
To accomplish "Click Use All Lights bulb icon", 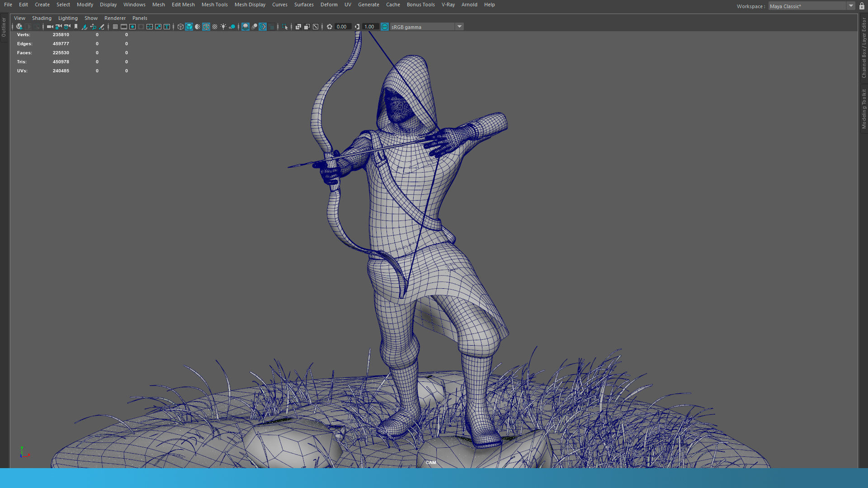I will click(x=223, y=27).
